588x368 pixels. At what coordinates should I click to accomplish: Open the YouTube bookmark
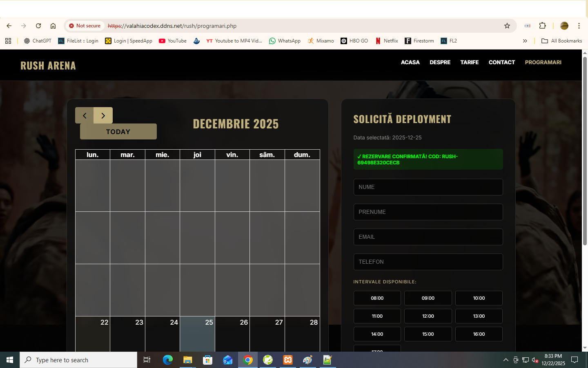coord(172,41)
